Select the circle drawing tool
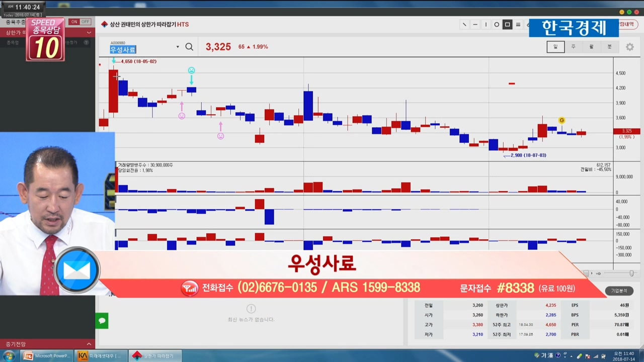The image size is (644, 362). click(497, 25)
